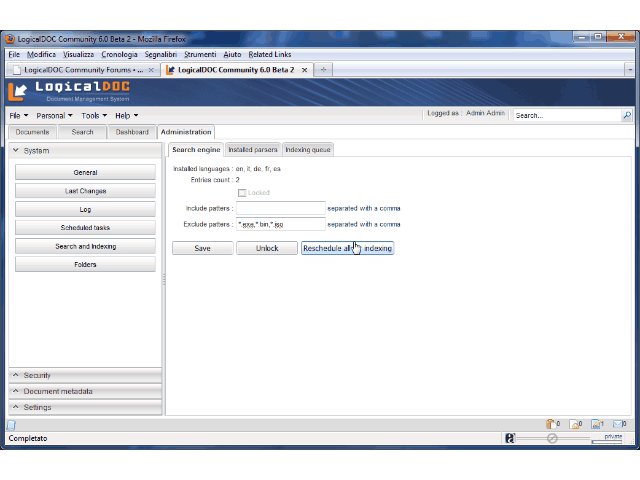Open Firefox Aiuto menu
This screenshot has width=640, height=480.
point(232,54)
